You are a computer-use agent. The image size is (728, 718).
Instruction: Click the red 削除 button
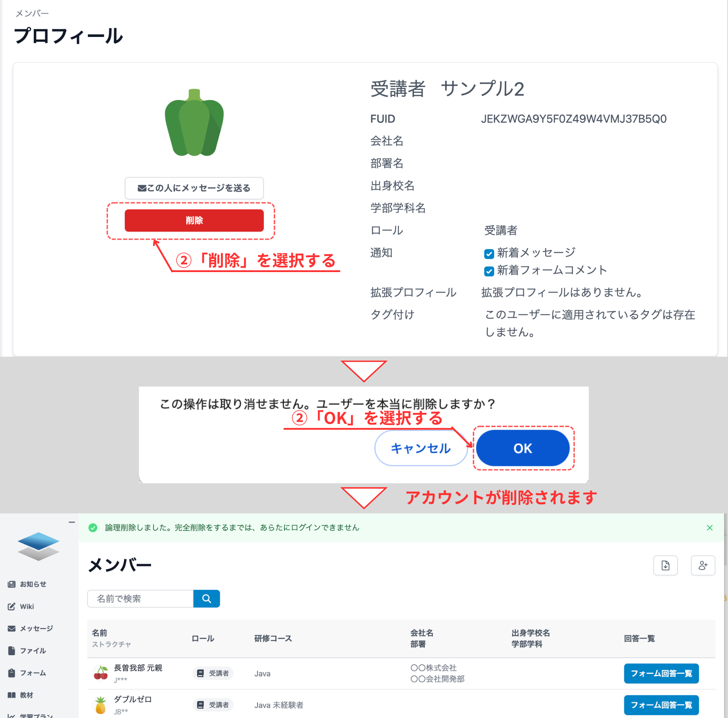(194, 220)
